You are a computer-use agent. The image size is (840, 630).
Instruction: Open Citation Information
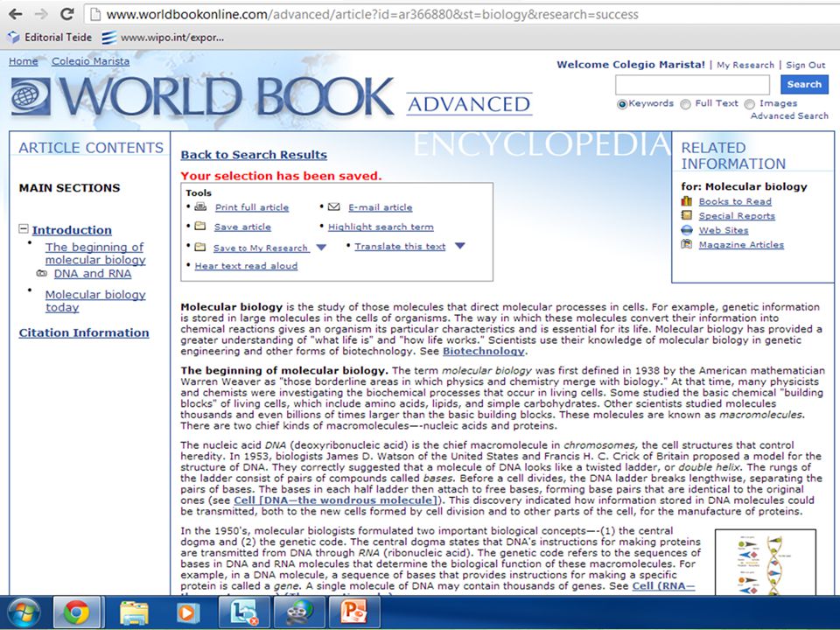84,332
